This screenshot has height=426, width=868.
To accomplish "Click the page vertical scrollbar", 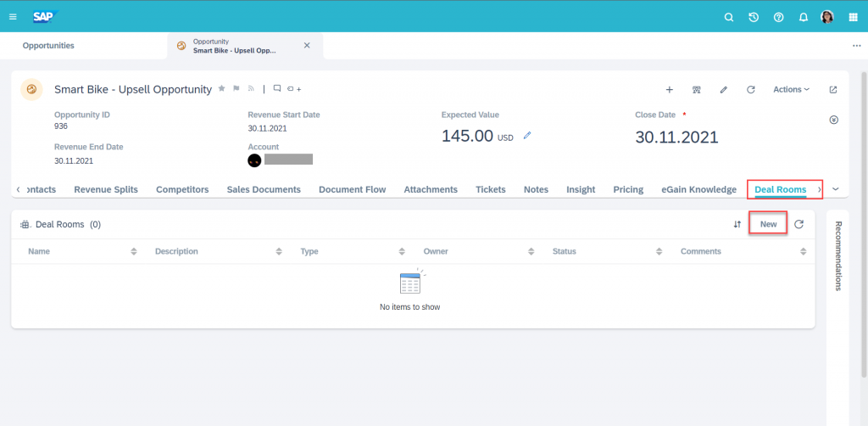I will [864, 225].
